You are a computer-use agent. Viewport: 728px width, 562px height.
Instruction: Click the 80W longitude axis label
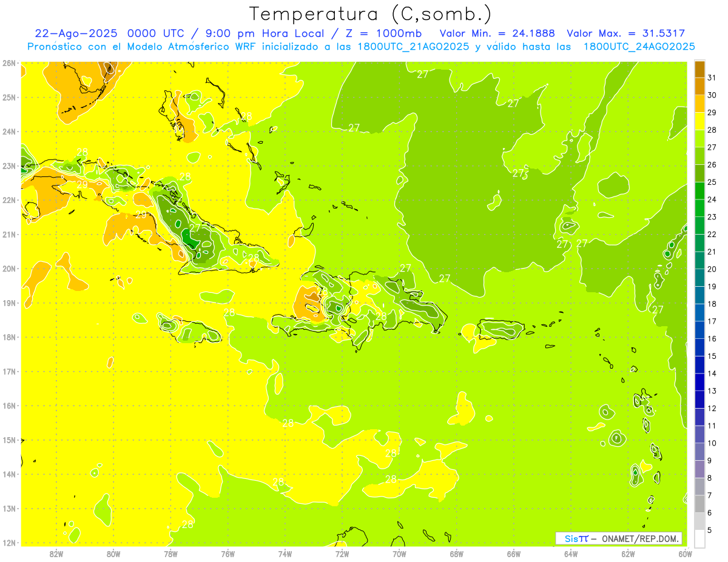(113, 554)
